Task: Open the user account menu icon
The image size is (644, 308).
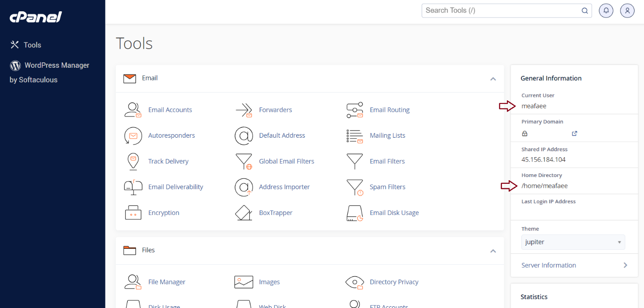Action: tap(627, 10)
